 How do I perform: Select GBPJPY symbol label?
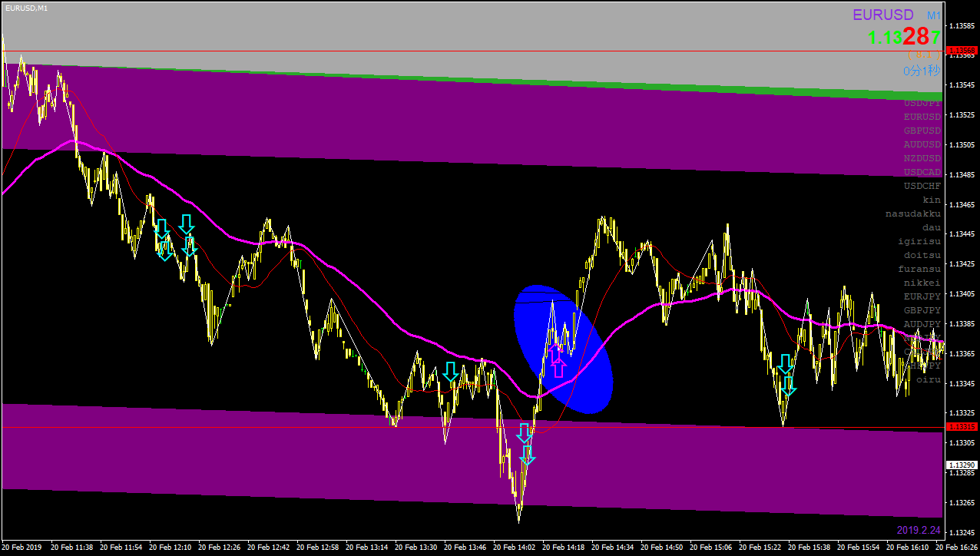pyautogui.click(x=922, y=310)
